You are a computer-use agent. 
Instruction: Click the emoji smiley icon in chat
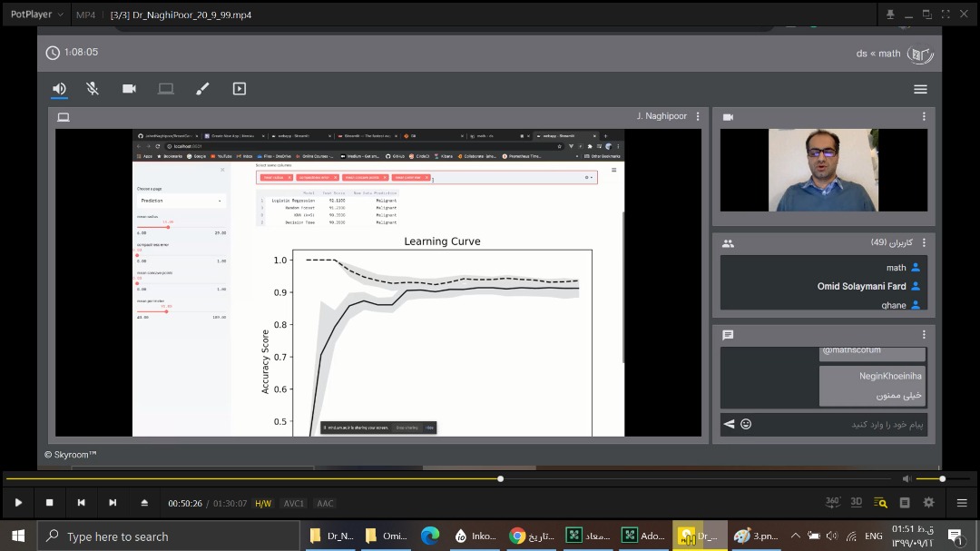coord(746,424)
